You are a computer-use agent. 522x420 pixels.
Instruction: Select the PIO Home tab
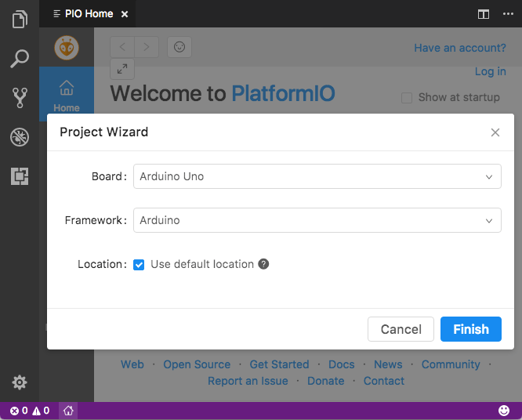click(89, 14)
